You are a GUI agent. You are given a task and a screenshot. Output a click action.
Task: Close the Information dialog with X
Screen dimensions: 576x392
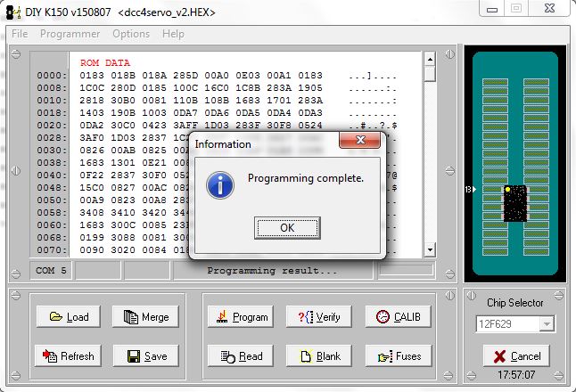(x=362, y=142)
